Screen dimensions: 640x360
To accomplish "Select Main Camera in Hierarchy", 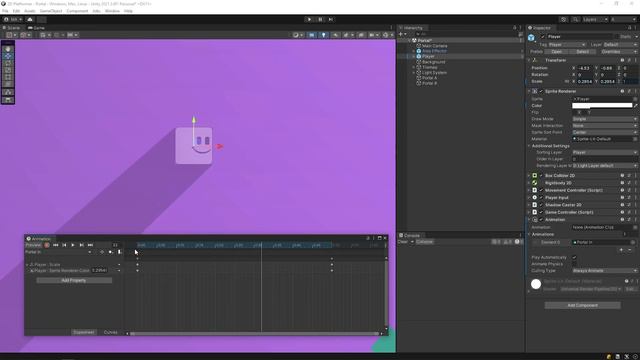I will point(435,46).
